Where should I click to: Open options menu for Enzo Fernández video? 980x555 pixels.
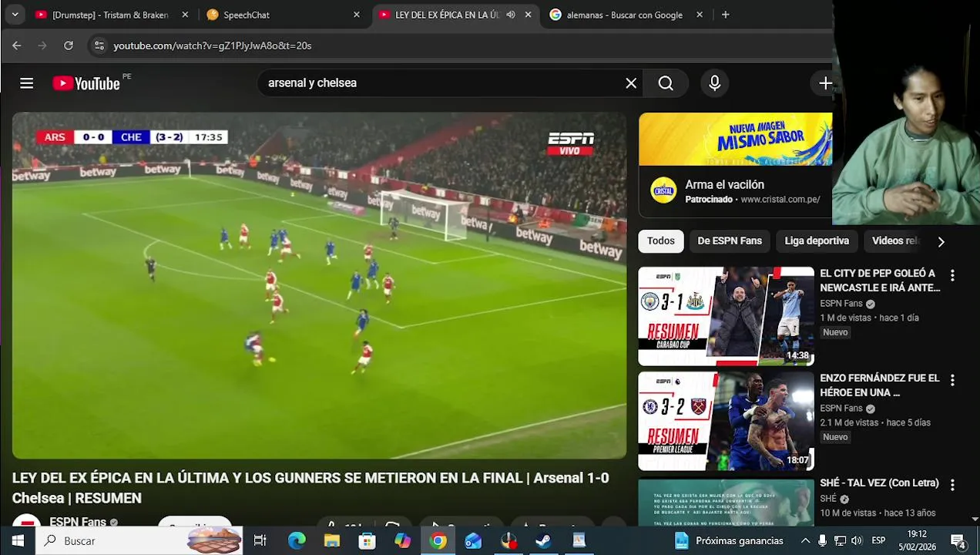click(952, 380)
